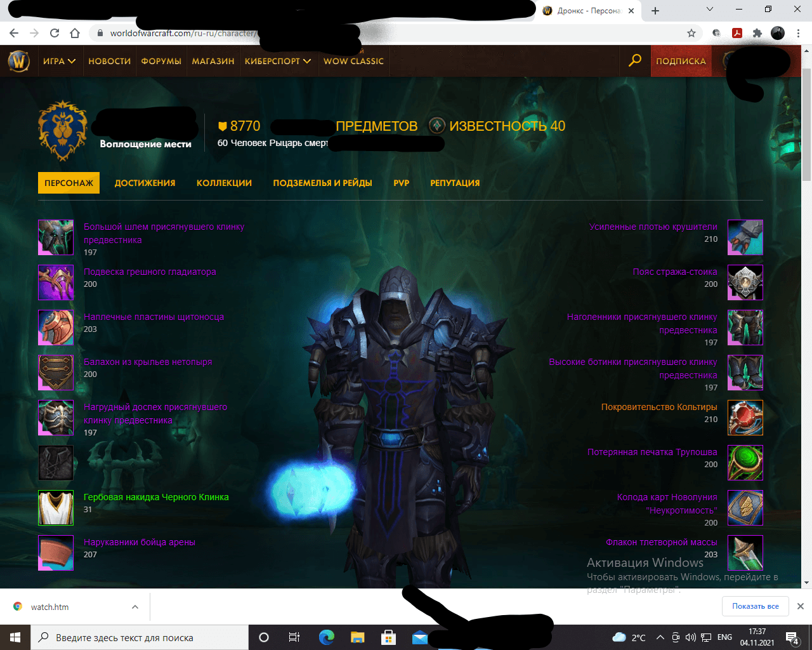
Task: Open a new browser tab
Action: (655, 11)
